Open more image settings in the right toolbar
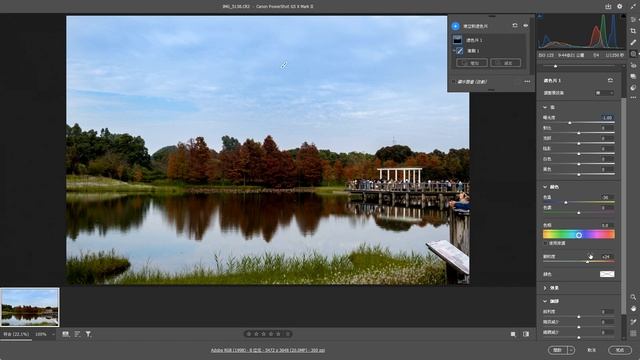The width and height of the screenshot is (640, 360). (x=633, y=98)
